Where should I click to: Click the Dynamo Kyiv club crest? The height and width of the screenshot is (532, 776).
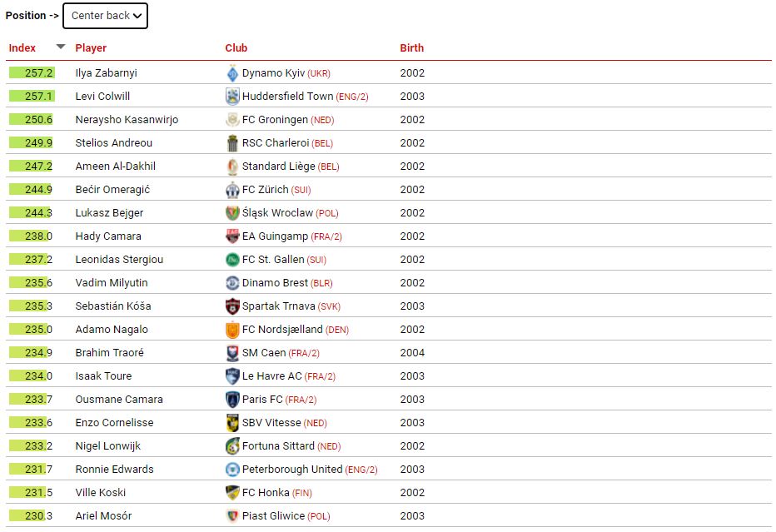(x=232, y=73)
